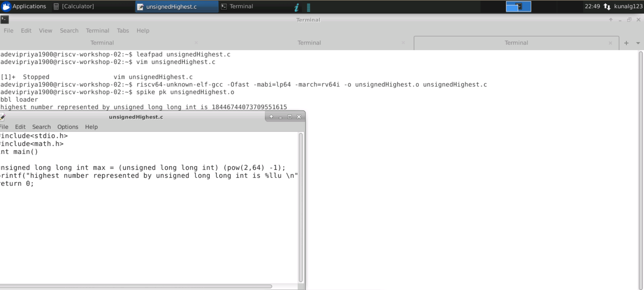
Task: Open the Terminal Search menu
Action: 69,30
